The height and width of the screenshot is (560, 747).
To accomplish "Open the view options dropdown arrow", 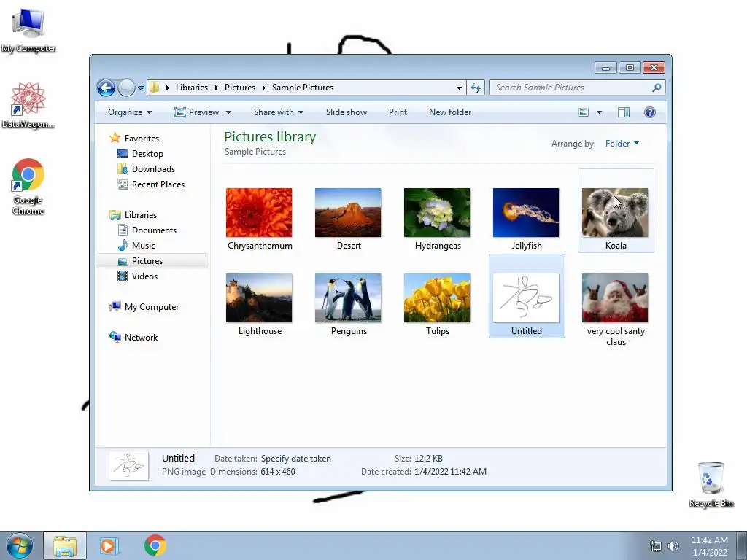I will 600,112.
